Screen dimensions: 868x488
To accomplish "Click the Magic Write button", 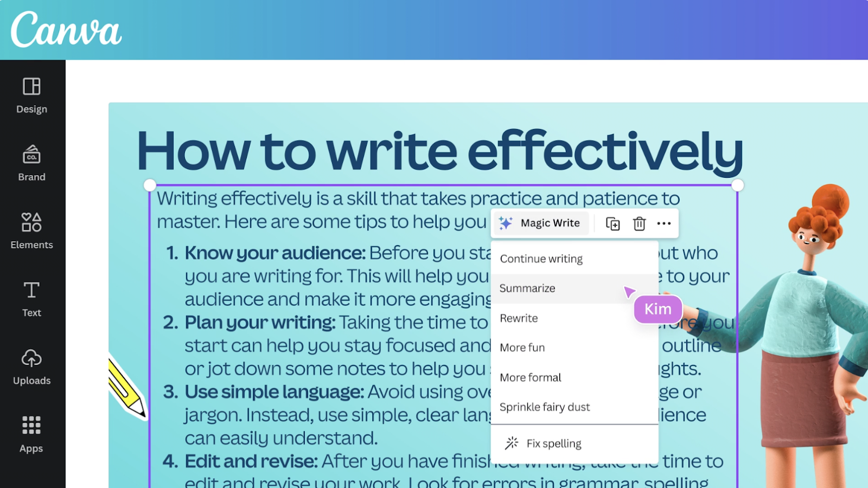I will pyautogui.click(x=540, y=223).
